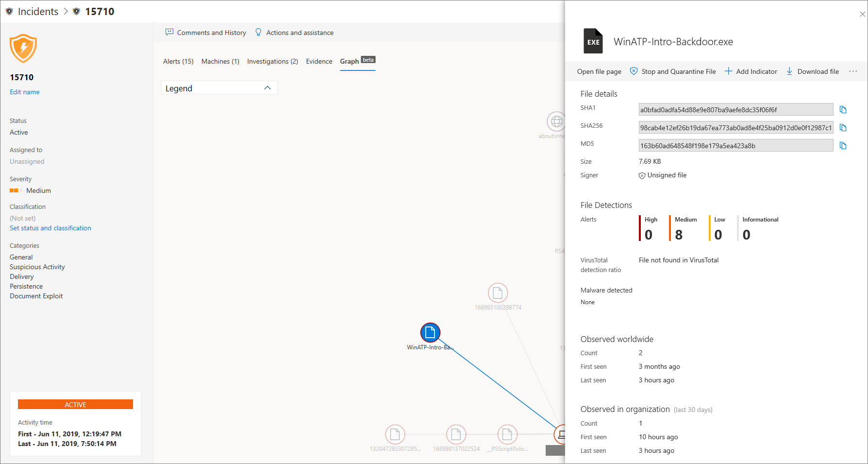Click Stop and Quarantine File

pyautogui.click(x=673, y=71)
